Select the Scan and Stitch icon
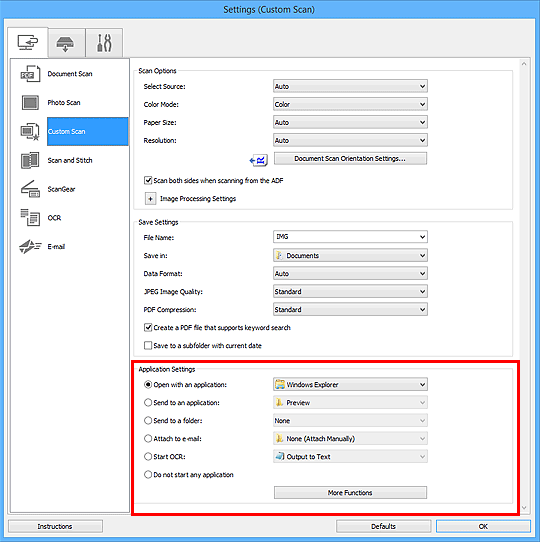 click(x=30, y=160)
